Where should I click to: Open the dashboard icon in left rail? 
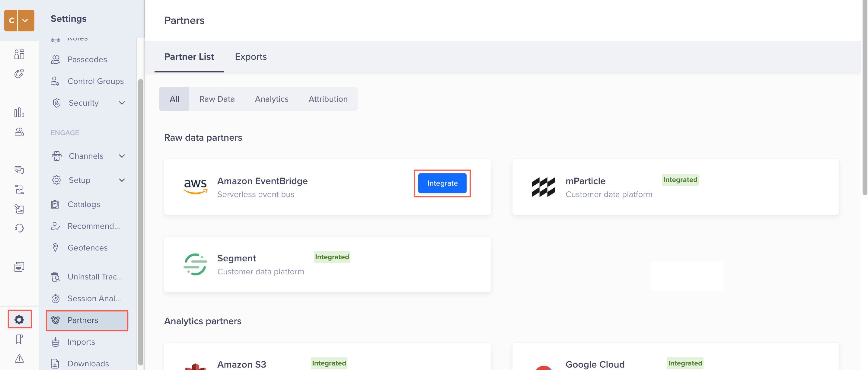pos(19,54)
